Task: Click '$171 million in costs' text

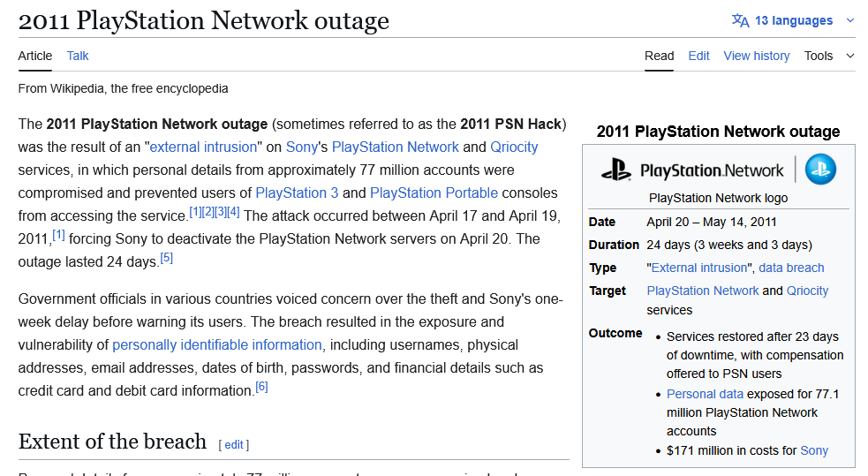Action: click(x=731, y=450)
